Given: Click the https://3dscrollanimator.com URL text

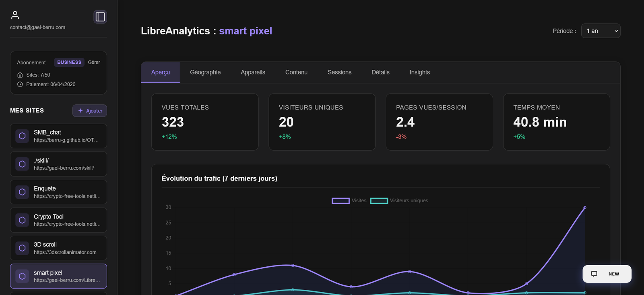Looking at the screenshot, I should [65, 252].
